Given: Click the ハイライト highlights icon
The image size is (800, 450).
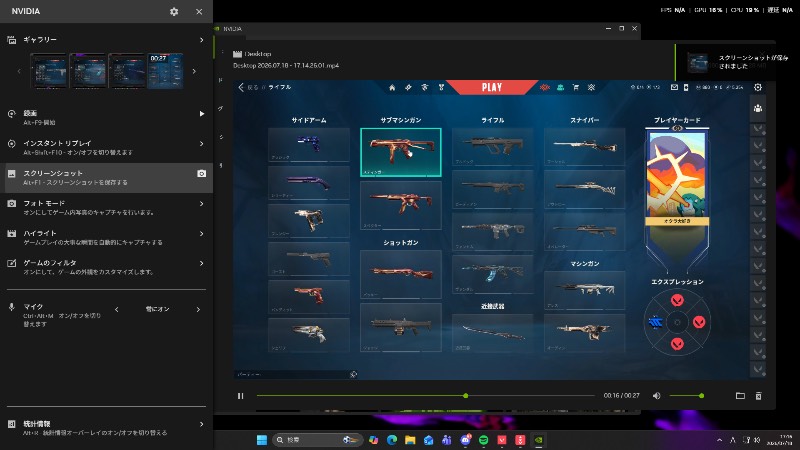Looking at the screenshot, I should pyautogui.click(x=11, y=234).
